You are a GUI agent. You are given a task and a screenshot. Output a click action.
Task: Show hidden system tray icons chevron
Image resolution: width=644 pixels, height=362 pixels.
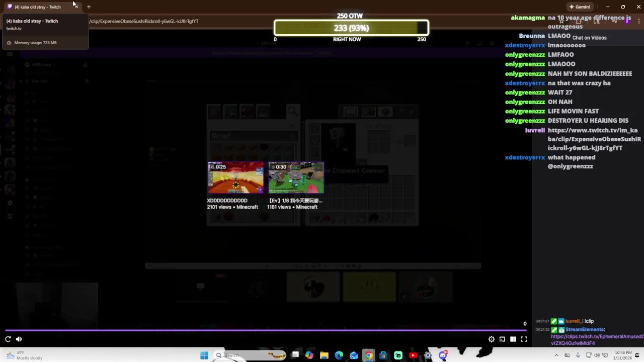pos(556,355)
